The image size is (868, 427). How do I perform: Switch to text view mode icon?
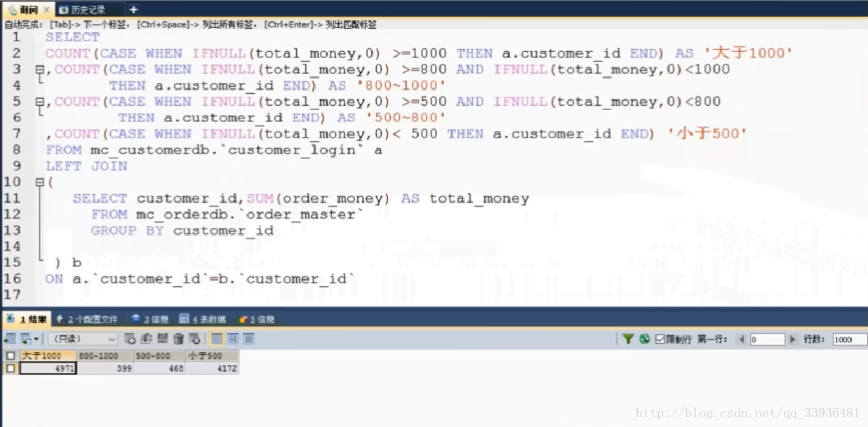tap(248, 339)
